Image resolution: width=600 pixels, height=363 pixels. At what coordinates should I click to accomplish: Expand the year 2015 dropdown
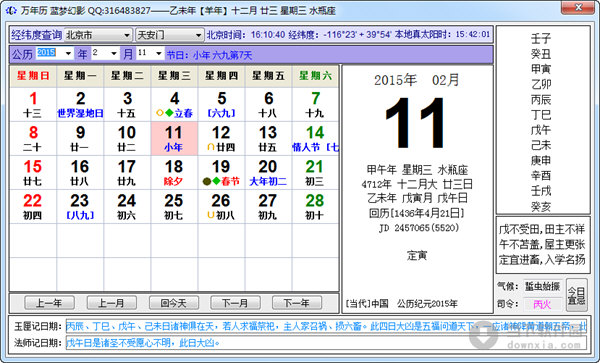click(68, 54)
